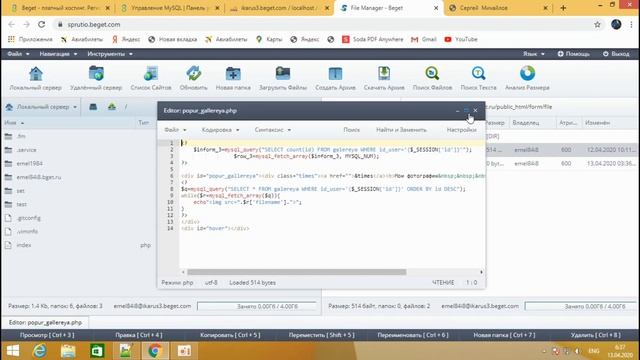The height and width of the screenshot is (360, 640).
Task: Bookmark this page with the star icon
Action: coord(597,24)
